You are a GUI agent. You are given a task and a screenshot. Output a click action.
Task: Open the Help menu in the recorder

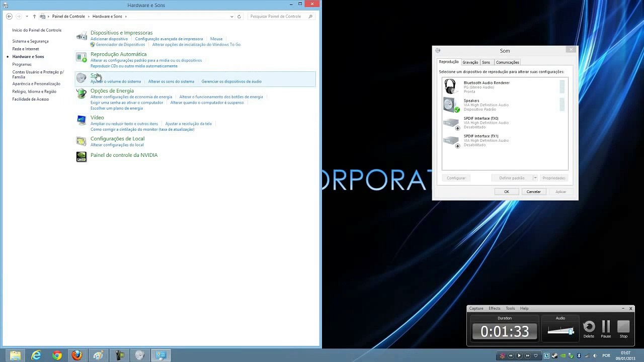(x=524, y=308)
